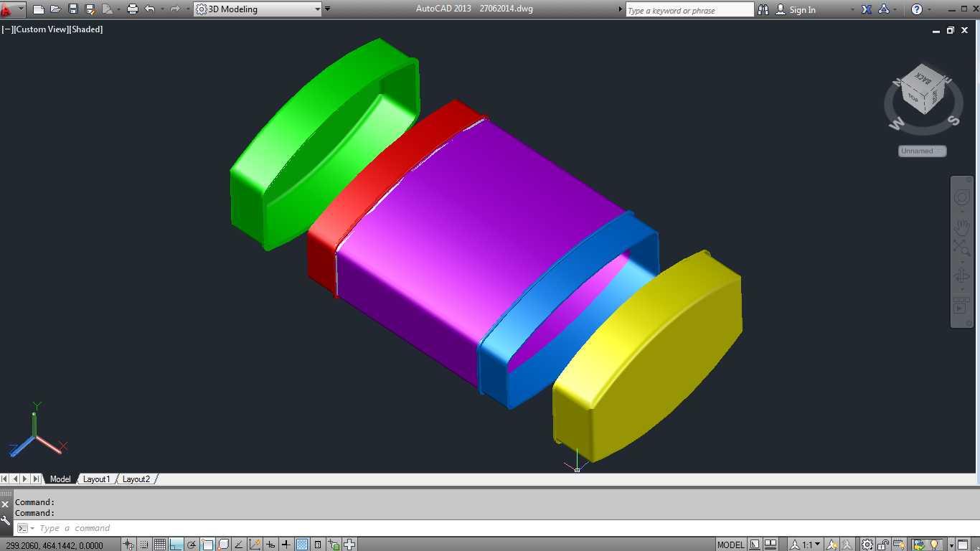
Task: Switch to the Model tab
Action: [x=60, y=479]
